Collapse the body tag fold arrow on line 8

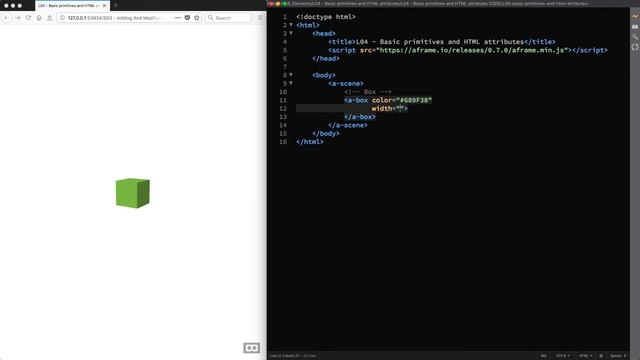tap(291, 75)
